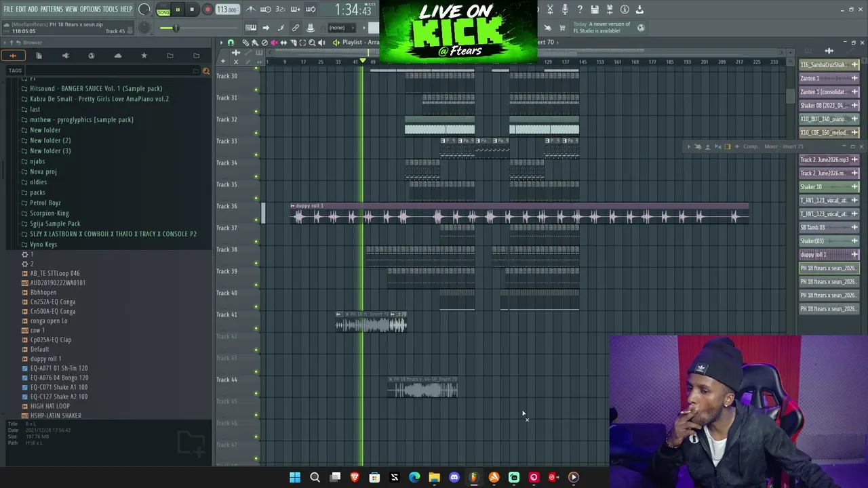
Task: Open the PATTERNS menu
Action: click(x=52, y=9)
